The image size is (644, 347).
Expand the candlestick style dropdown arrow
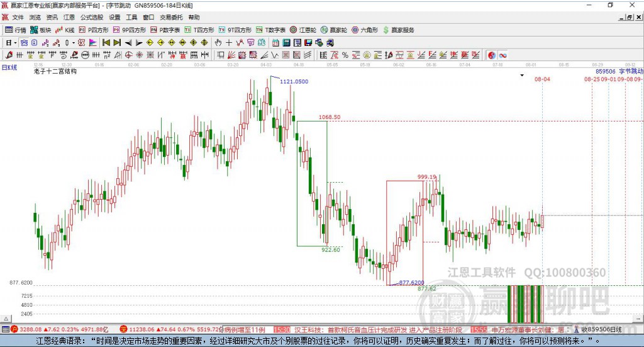74,43
